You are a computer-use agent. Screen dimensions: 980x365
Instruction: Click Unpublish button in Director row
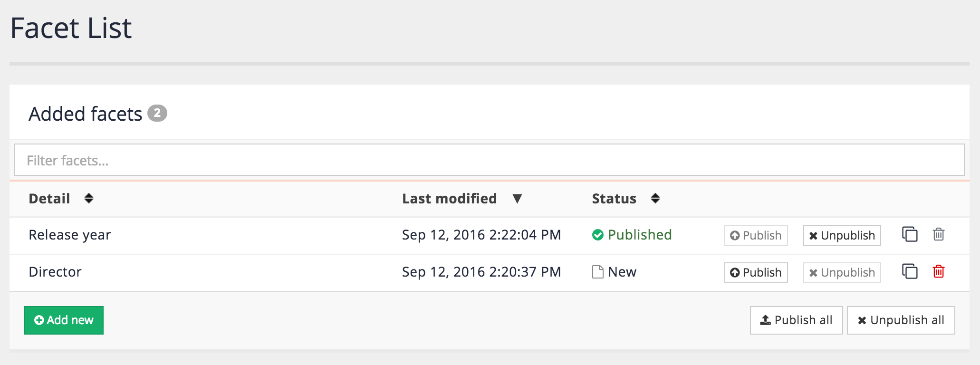point(842,273)
